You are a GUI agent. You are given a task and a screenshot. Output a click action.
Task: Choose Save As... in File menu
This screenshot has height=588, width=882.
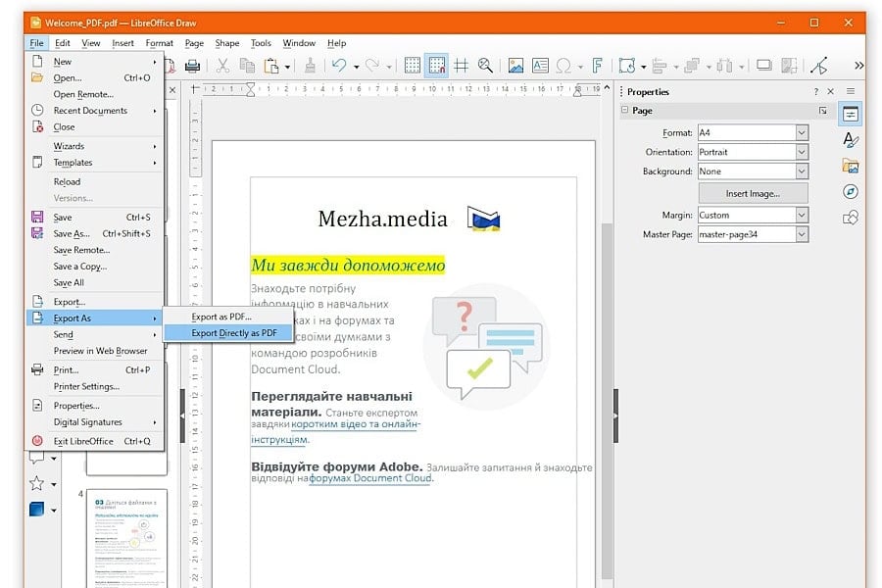point(96,233)
